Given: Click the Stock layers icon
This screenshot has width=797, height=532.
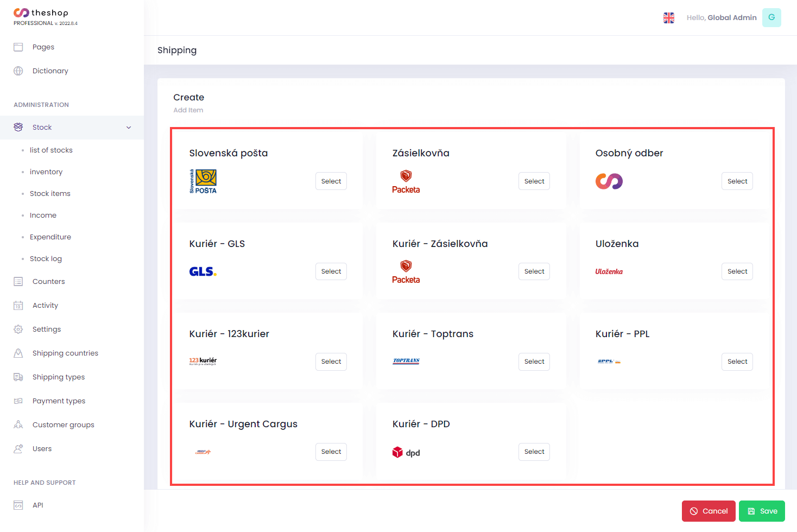Looking at the screenshot, I should click(18, 127).
